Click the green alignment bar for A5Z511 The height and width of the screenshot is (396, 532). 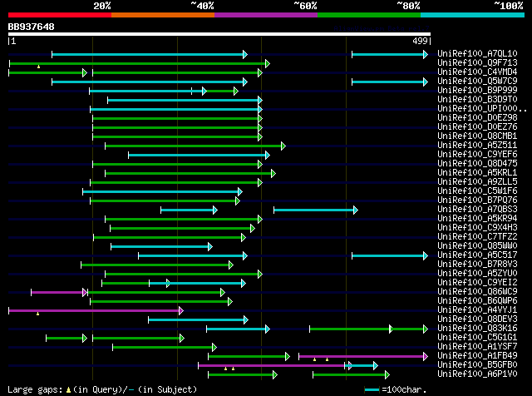pyautogui.click(x=195, y=146)
